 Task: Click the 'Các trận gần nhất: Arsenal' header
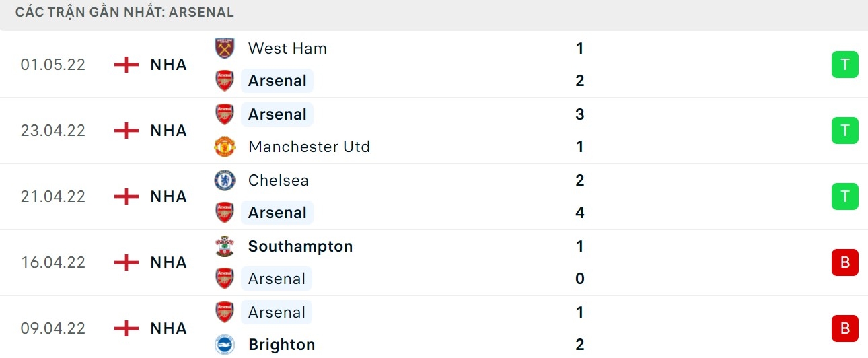coord(124,12)
